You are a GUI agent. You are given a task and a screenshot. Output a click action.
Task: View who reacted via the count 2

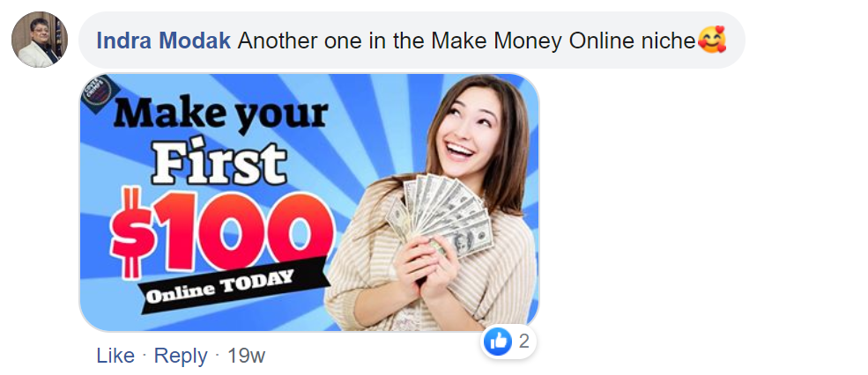523,342
